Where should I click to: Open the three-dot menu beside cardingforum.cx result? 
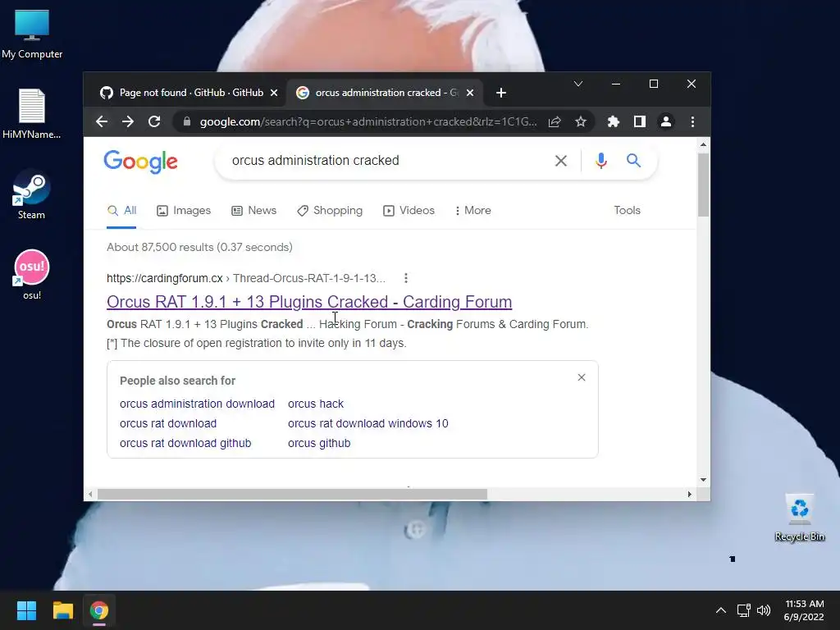coord(406,278)
